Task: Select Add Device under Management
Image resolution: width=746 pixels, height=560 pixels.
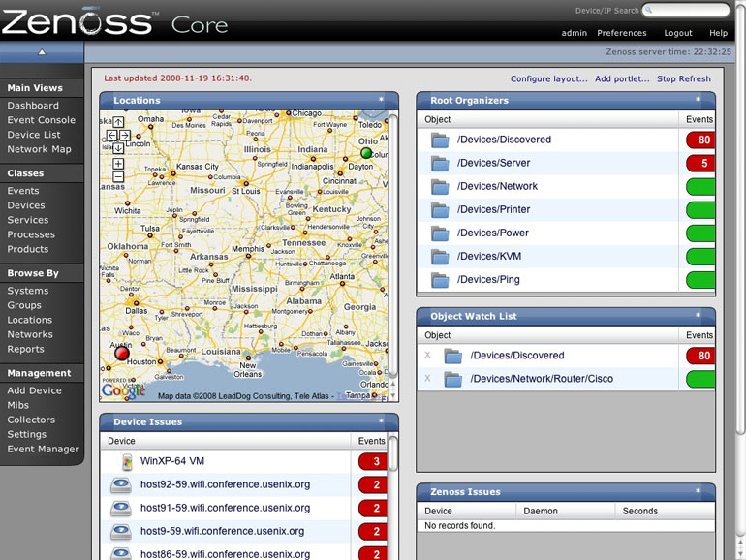Action: 34,390
